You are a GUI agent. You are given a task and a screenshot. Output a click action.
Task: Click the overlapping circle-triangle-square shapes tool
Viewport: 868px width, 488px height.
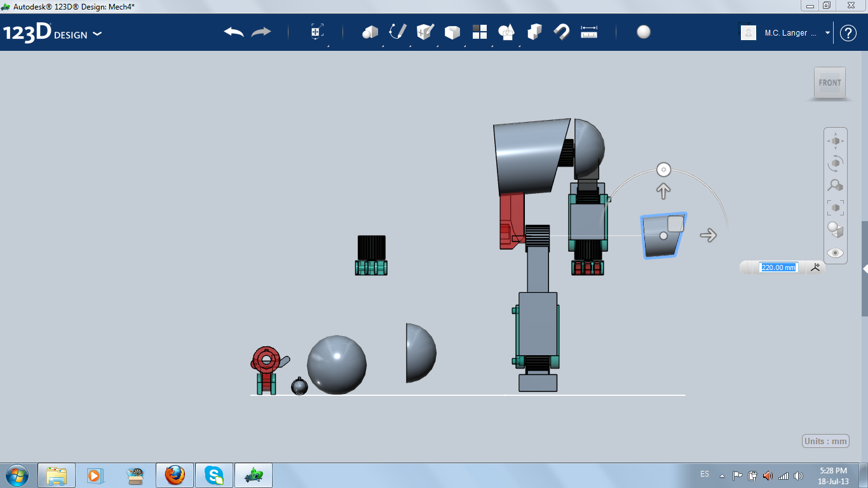[506, 32]
